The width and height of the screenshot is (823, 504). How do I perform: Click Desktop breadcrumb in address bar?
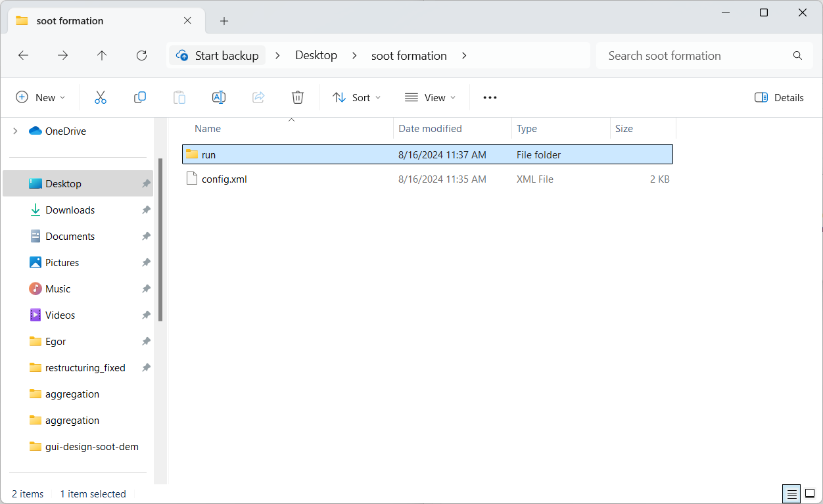click(316, 56)
